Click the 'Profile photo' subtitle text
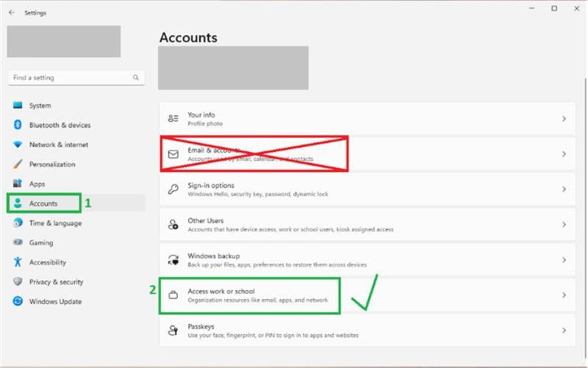The height and width of the screenshot is (368, 588). 205,123
